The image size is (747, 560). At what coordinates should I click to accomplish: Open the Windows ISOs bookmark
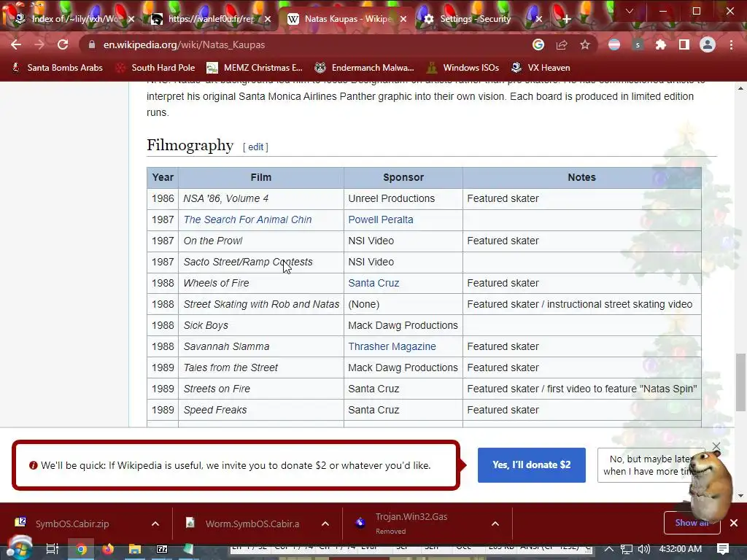(463, 68)
